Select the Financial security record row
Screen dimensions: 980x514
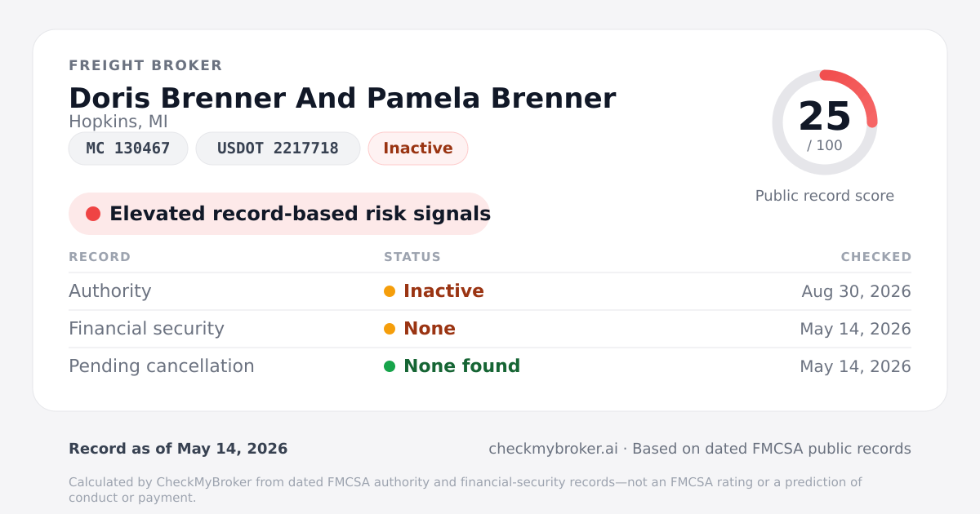[490, 329]
